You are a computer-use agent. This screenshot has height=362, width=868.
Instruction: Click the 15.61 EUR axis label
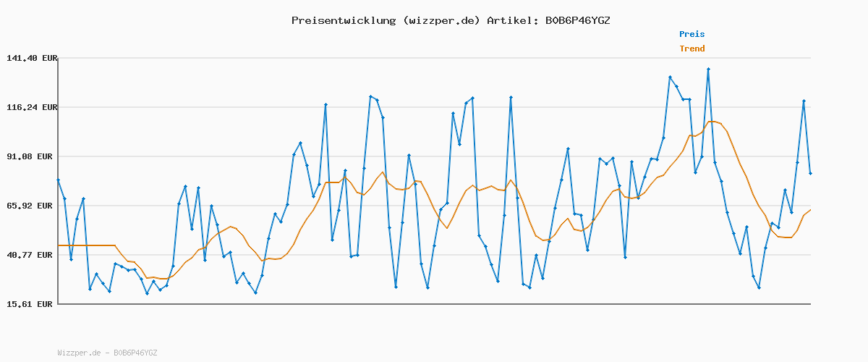33,304
